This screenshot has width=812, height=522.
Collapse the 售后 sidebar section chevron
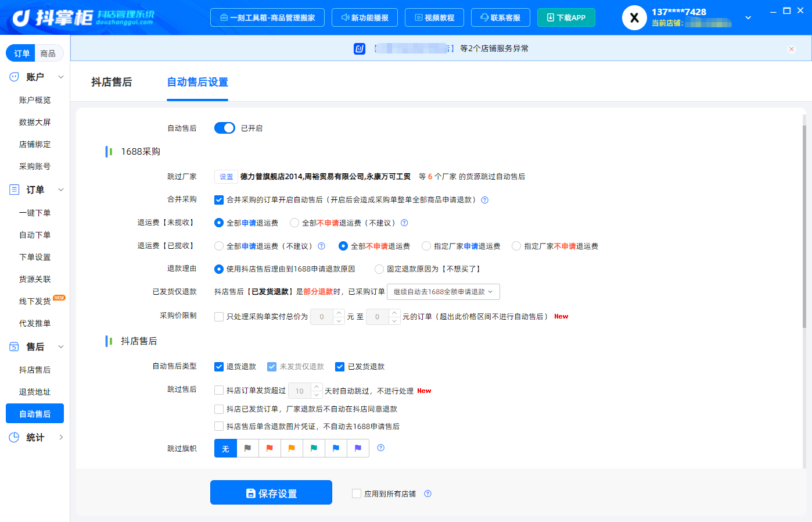point(60,346)
